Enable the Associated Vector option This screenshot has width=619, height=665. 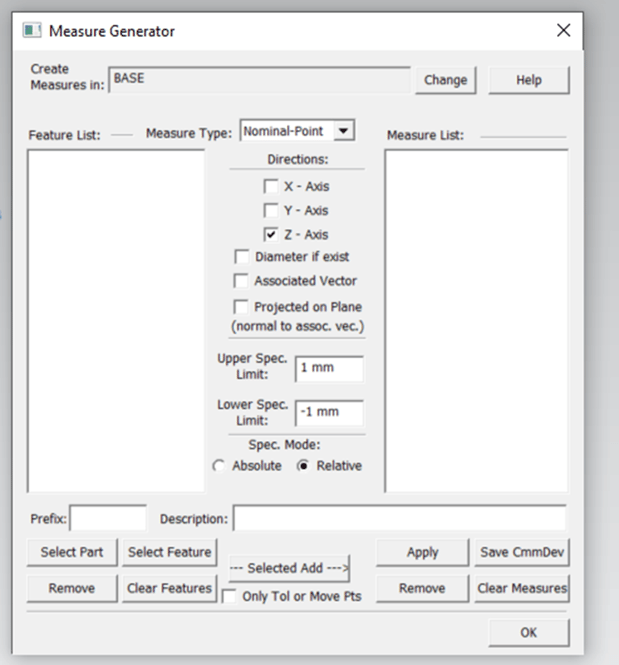241,281
